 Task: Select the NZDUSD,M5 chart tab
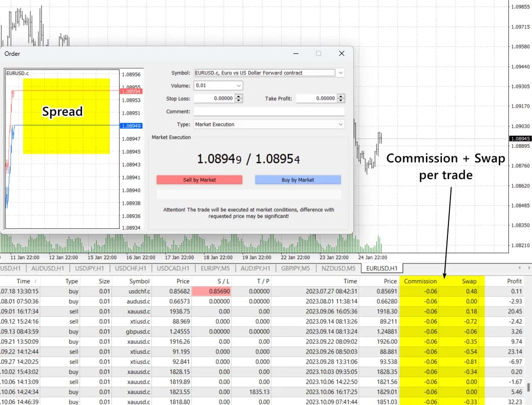pos(339,268)
